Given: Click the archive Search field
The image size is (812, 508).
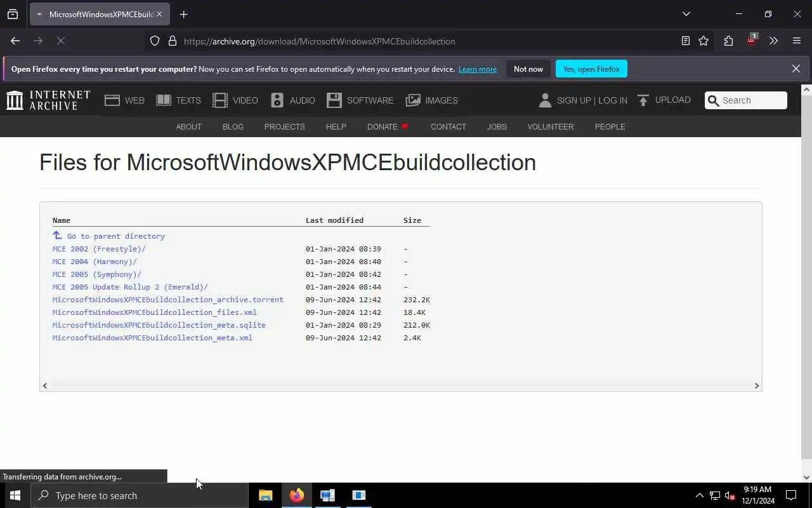Looking at the screenshot, I should pyautogui.click(x=746, y=100).
